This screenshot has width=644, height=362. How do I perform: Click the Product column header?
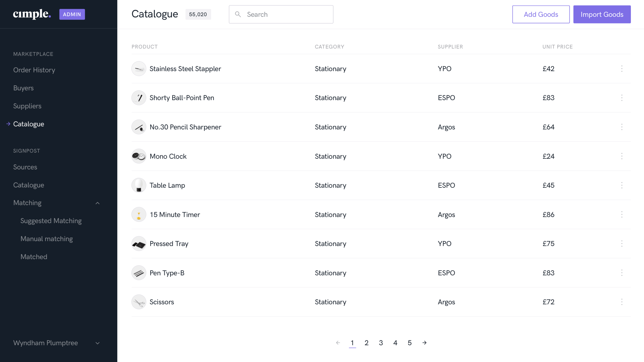click(x=145, y=47)
